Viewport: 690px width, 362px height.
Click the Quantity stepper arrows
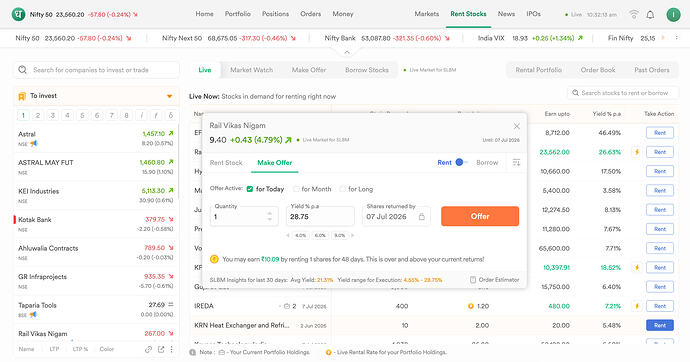[x=270, y=216]
